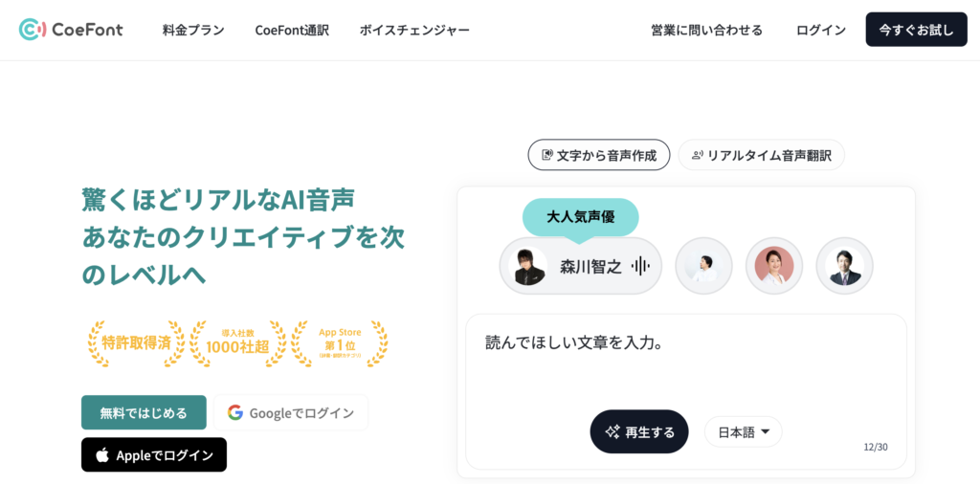980x484 pixels.
Task: Open ボイスチェンジャー in the navigation
Action: coord(414,30)
